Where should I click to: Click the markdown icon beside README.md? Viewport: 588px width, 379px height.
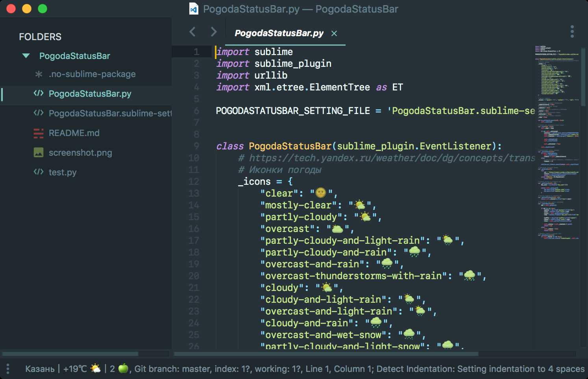tap(39, 133)
